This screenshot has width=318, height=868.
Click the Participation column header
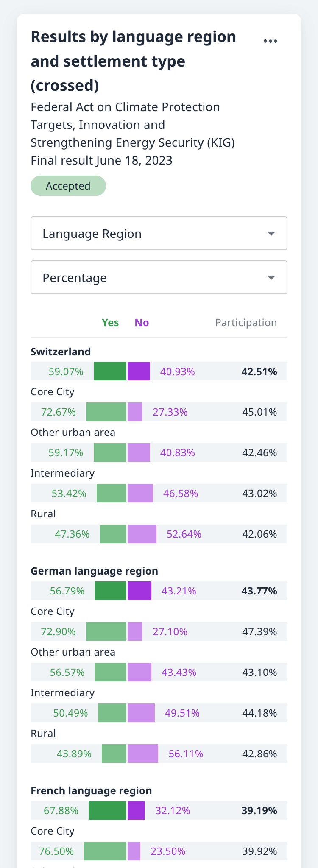(246, 323)
